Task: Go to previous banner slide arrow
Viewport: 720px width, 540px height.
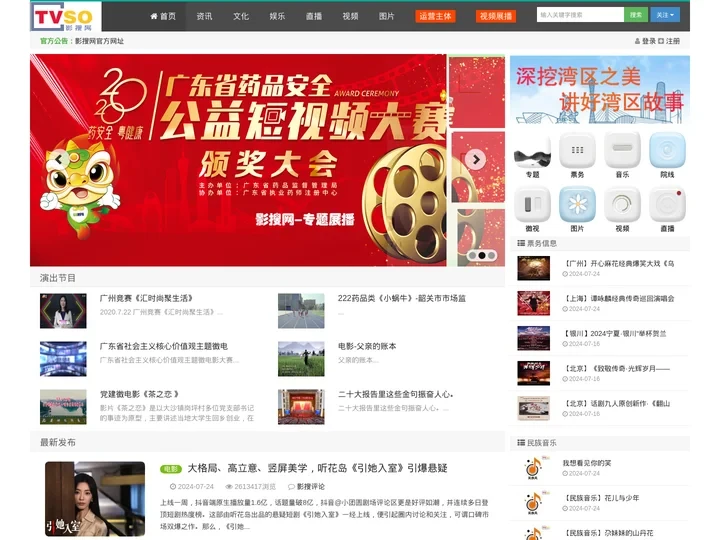Action: click(x=59, y=159)
